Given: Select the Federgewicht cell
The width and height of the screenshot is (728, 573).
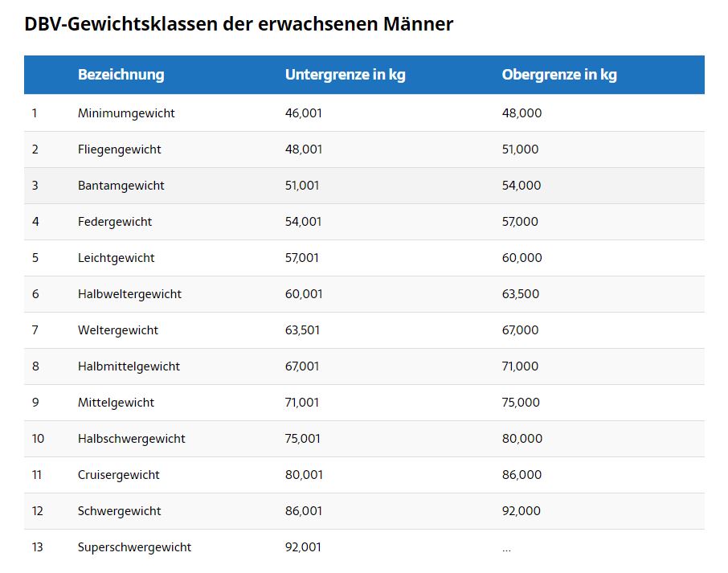Looking at the screenshot, I should click(x=115, y=222).
